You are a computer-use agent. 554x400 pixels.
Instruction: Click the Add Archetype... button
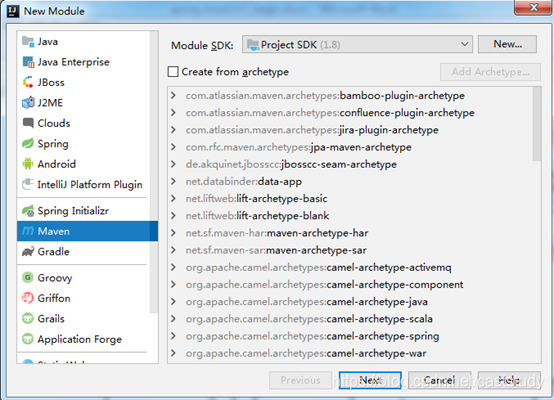point(490,72)
